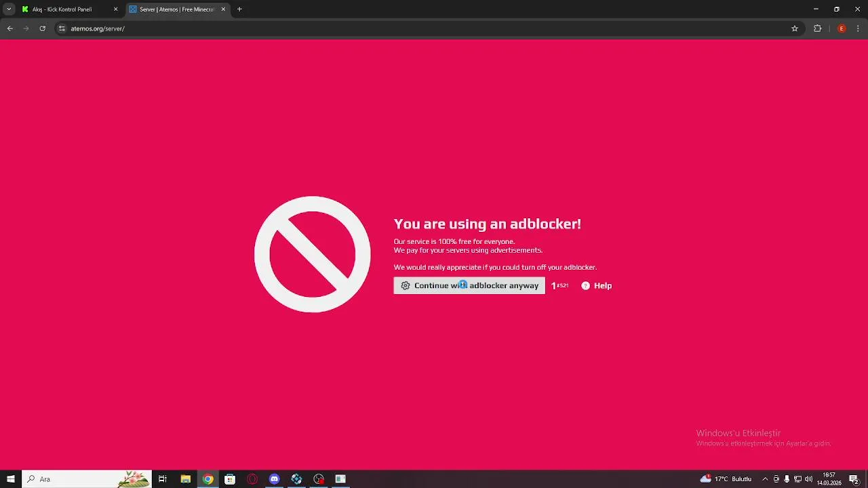Bookmark this page with the star icon
Image resolution: width=868 pixels, height=488 pixels.
click(795, 28)
